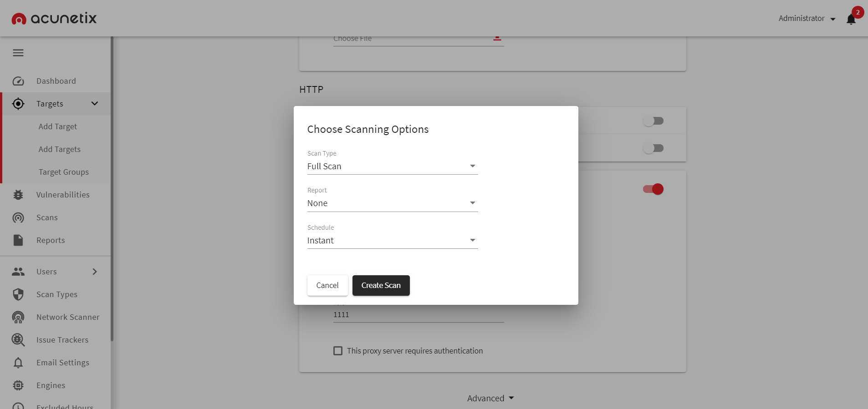Click the Vulnerabilities bug icon
Viewport: 868px width, 409px height.
pyautogui.click(x=18, y=195)
